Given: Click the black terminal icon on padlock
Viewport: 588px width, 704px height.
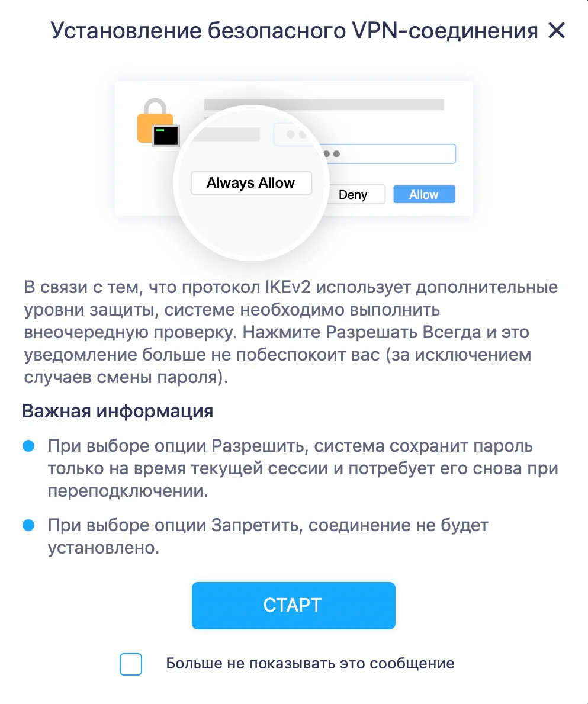Looking at the screenshot, I should pyautogui.click(x=166, y=136).
